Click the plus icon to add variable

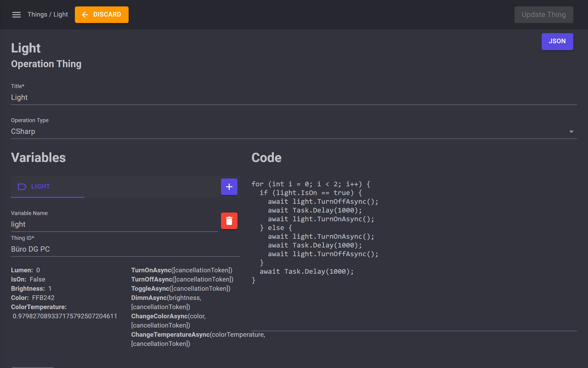229,187
